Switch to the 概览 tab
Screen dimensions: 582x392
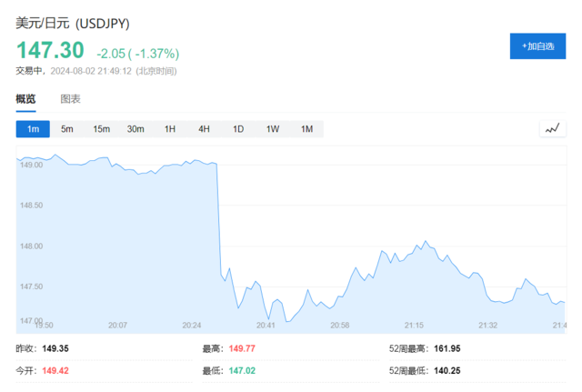25,99
